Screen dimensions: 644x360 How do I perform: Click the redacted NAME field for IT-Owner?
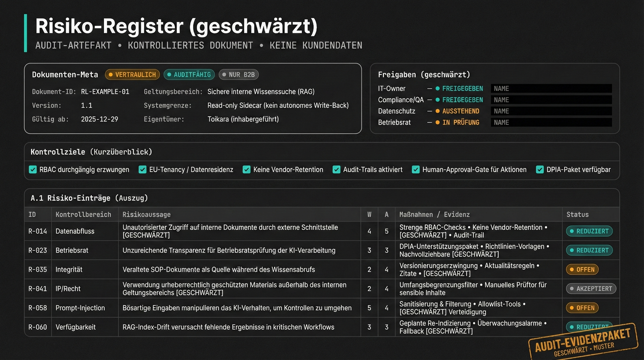coord(551,89)
